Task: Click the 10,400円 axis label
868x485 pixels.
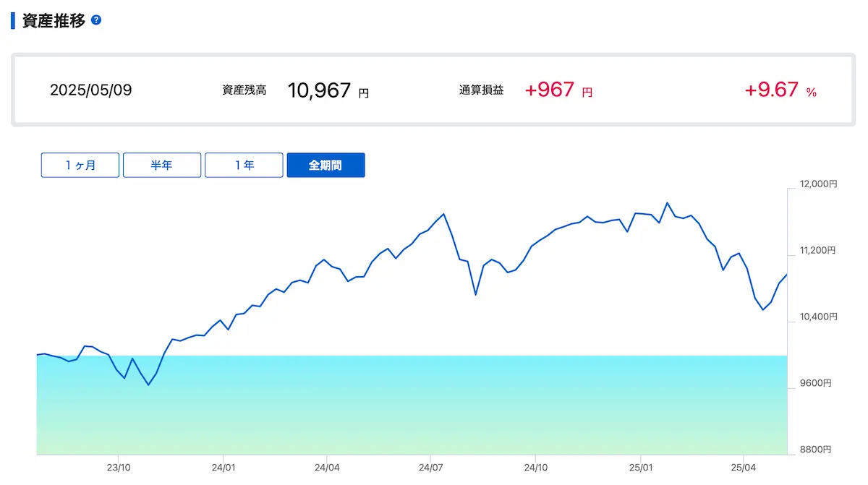Action: pos(818,317)
